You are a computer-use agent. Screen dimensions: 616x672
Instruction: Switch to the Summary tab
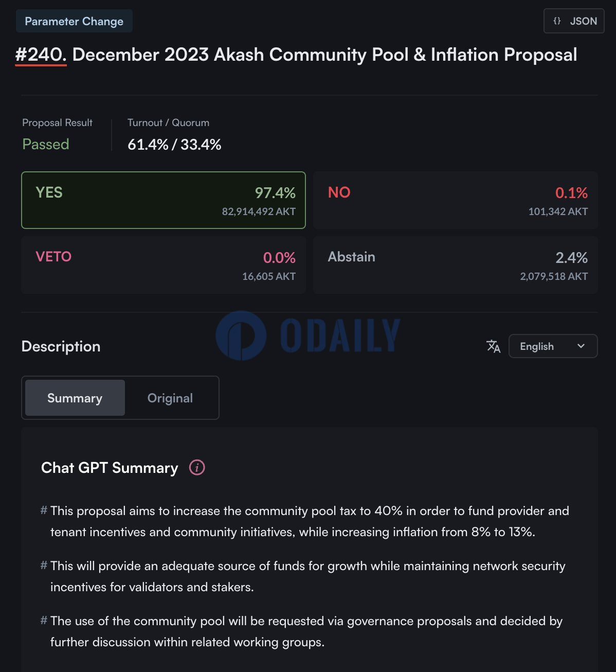coord(75,398)
